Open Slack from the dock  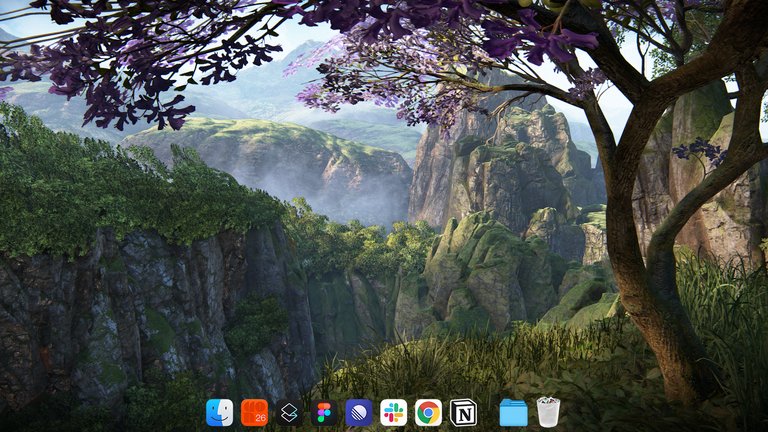[x=393, y=412]
